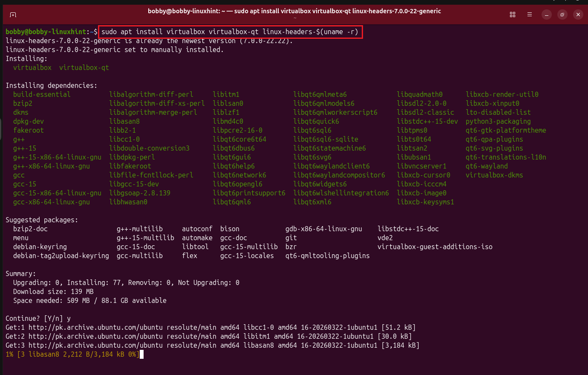Click the libqt6printsupport6 dependency
The image size is (588, 375).
[249, 193]
